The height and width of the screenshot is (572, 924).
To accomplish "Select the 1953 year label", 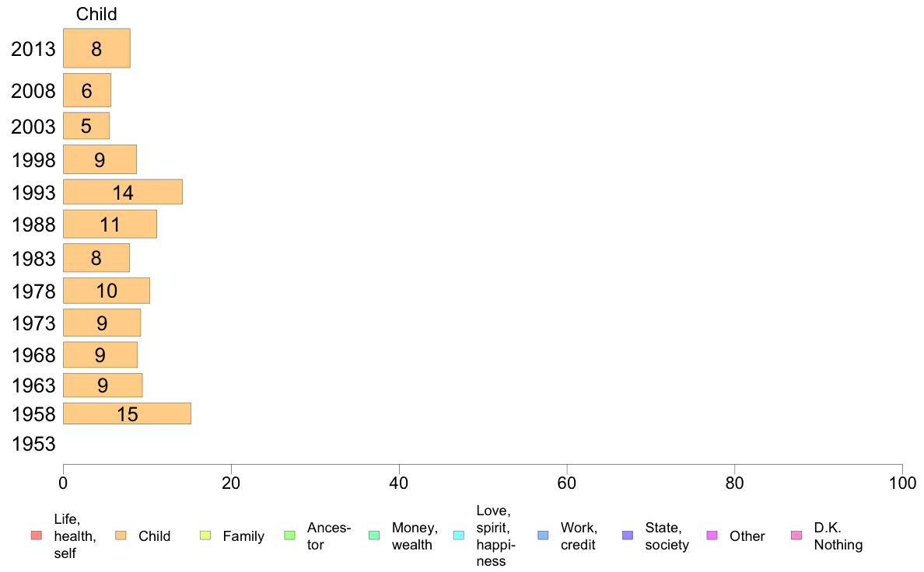I will click(x=33, y=444).
